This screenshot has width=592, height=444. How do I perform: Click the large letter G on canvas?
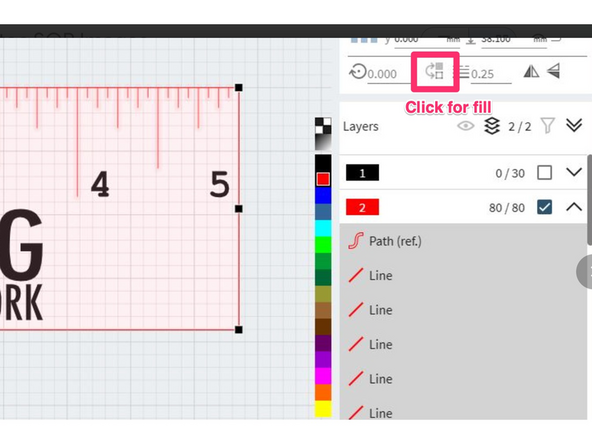pyautogui.click(x=22, y=244)
